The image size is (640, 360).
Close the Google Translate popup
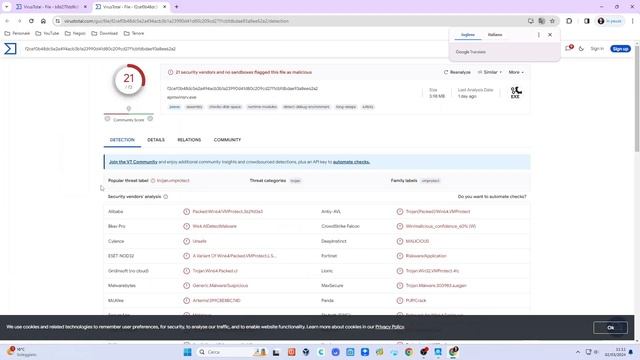pyautogui.click(x=550, y=35)
